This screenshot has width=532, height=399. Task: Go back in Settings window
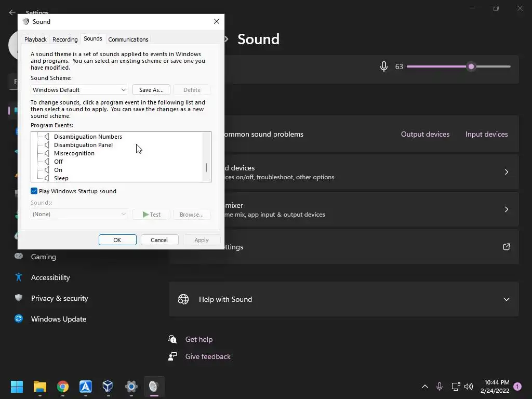12,12
